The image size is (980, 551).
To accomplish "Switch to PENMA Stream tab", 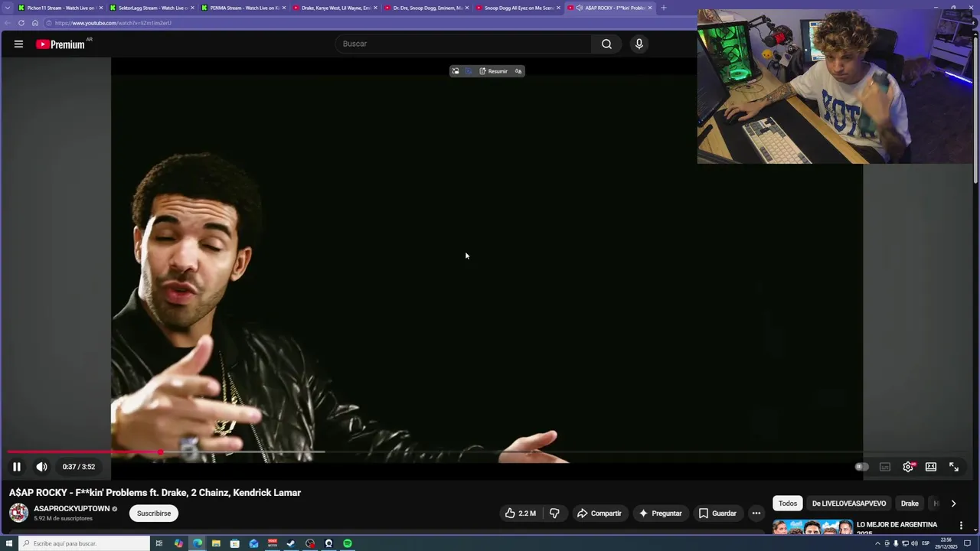I will [x=243, y=8].
